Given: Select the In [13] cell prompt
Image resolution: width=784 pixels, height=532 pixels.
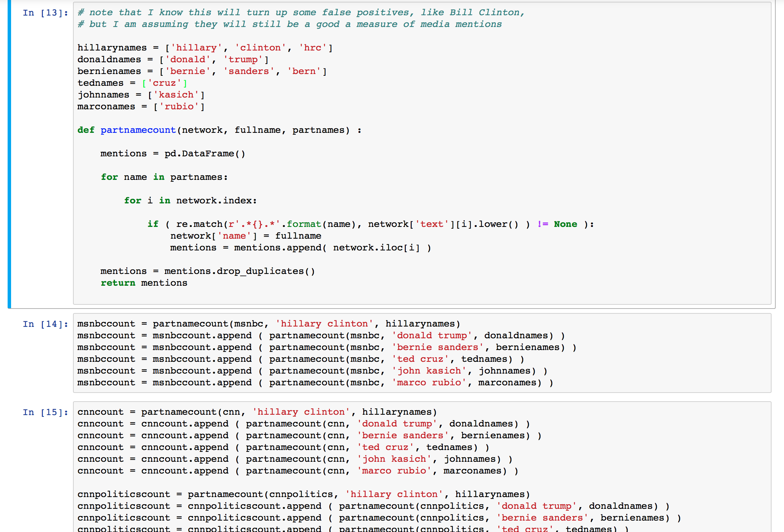Looking at the screenshot, I should [x=45, y=13].
